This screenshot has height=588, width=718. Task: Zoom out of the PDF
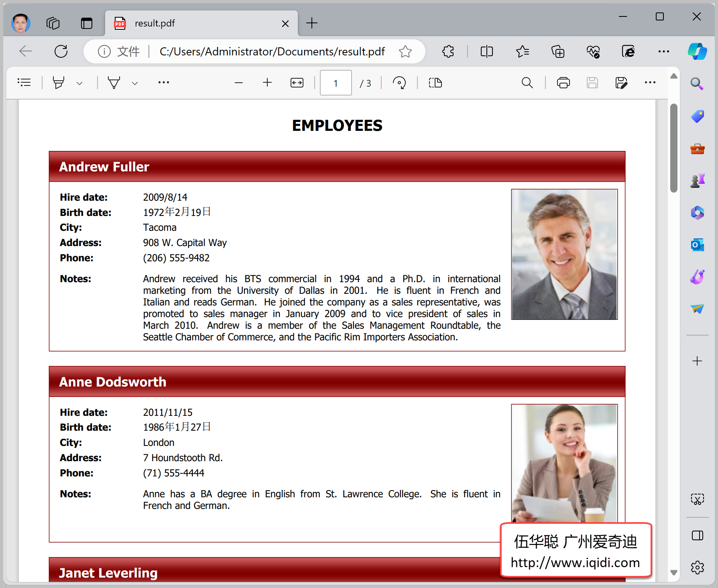(239, 83)
